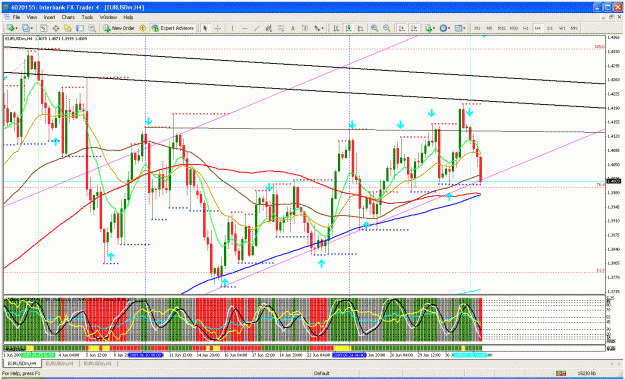Switch to the EURUSDm,H4 chart tab
The image size is (625, 379).
(22, 364)
